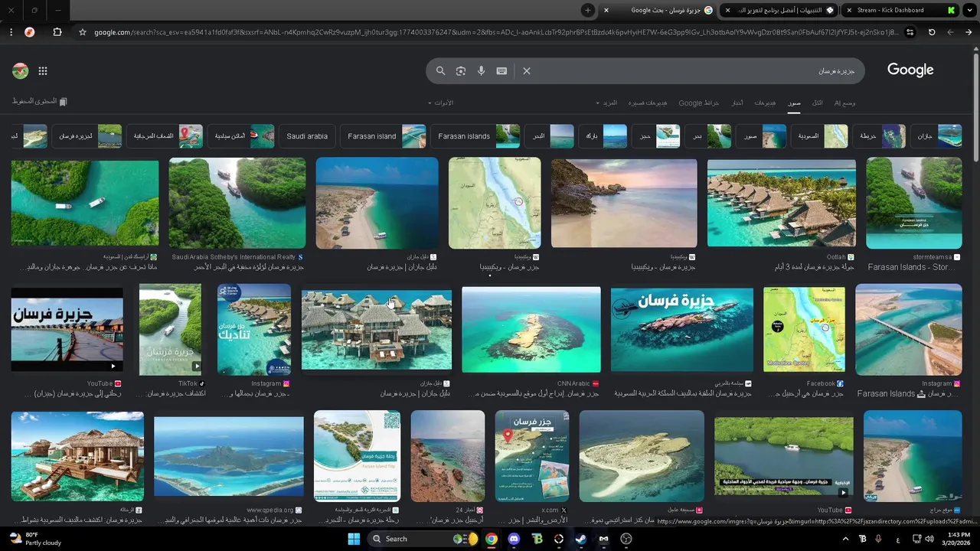Open the www.qpedia.org island thumbnail

229,456
